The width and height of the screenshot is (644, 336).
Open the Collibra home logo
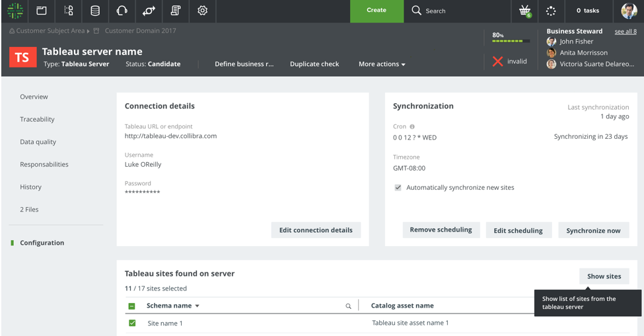(x=15, y=11)
